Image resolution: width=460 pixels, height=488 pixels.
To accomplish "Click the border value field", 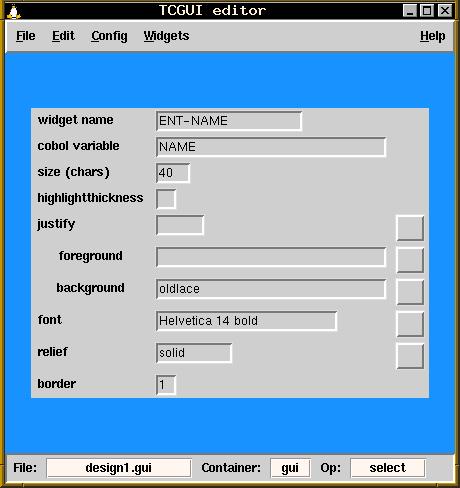I will (166, 385).
